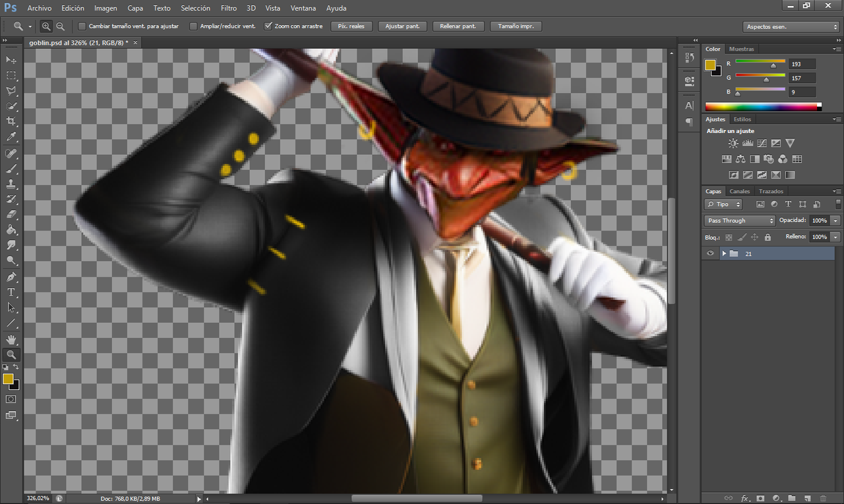Open the Archivo menu

[40, 8]
